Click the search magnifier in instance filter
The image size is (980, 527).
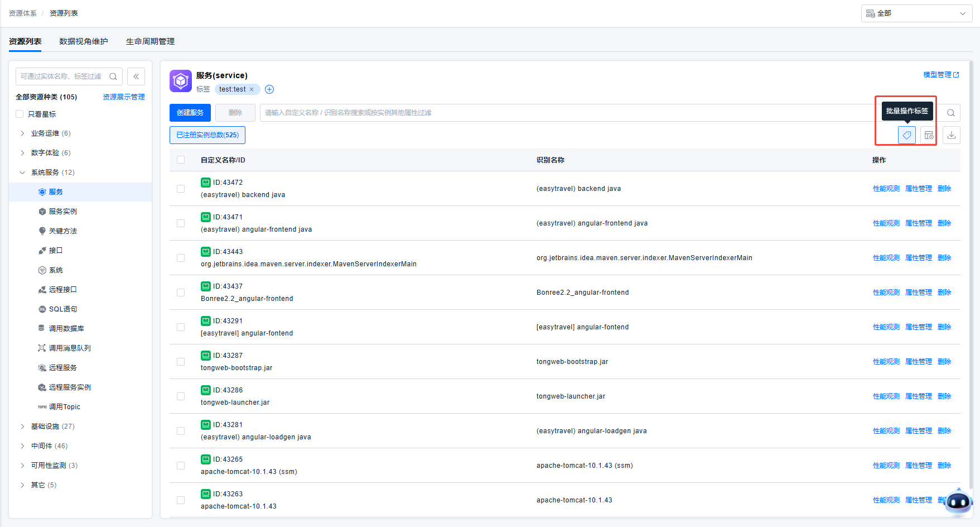tap(950, 113)
